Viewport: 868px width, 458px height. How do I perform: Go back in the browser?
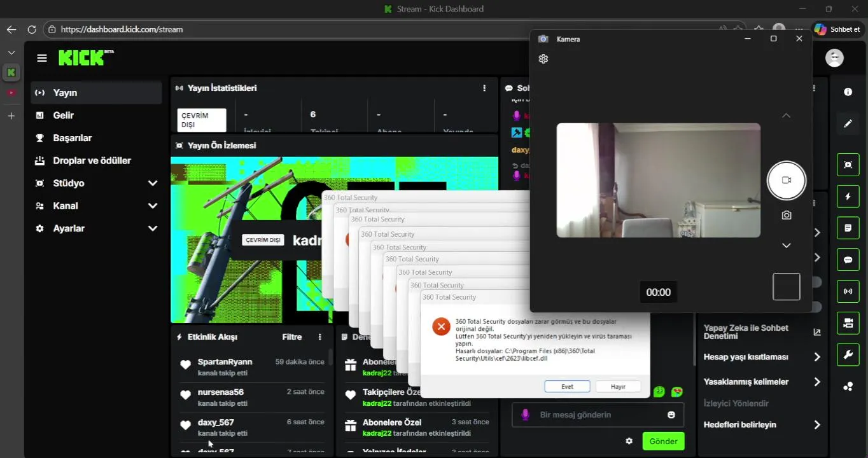(x=11, y=29)
